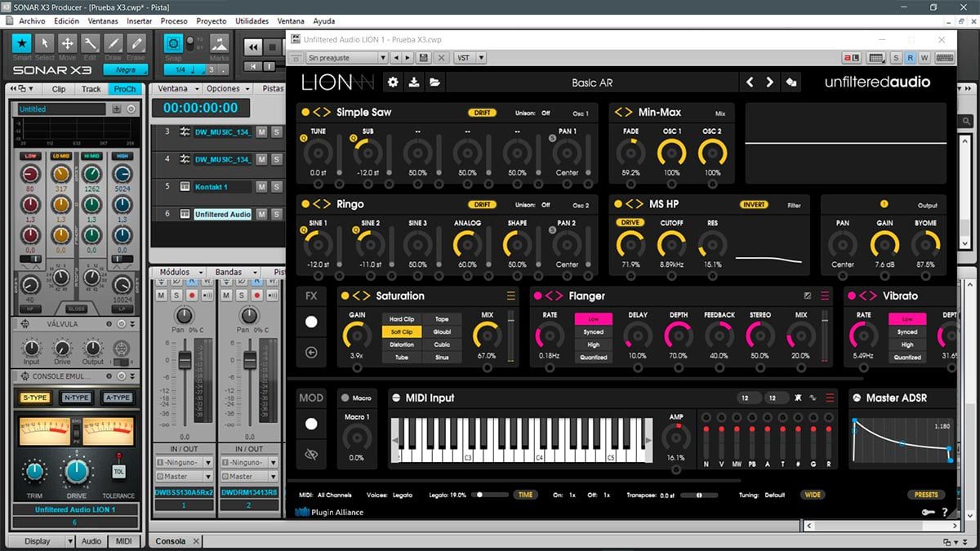Go to next LION preset
This screenshot has height=551, width=980.
coord(770,82)
